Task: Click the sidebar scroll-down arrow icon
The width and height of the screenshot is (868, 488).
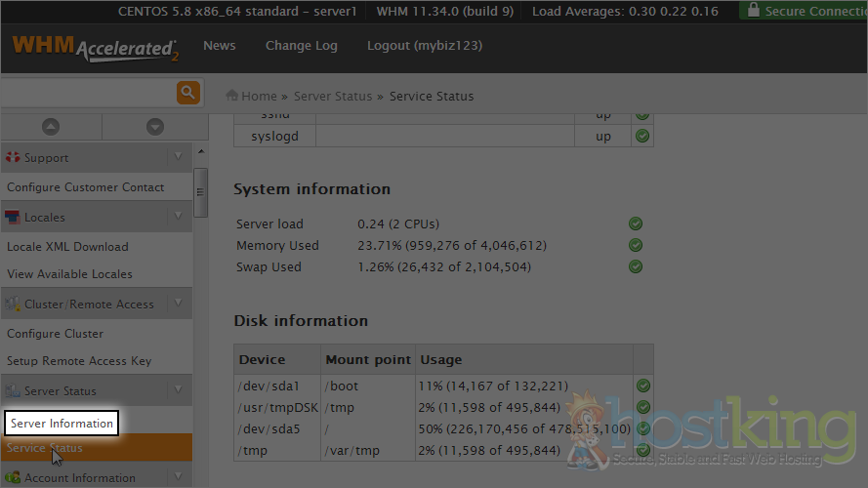Action: [x=154, y=127]
